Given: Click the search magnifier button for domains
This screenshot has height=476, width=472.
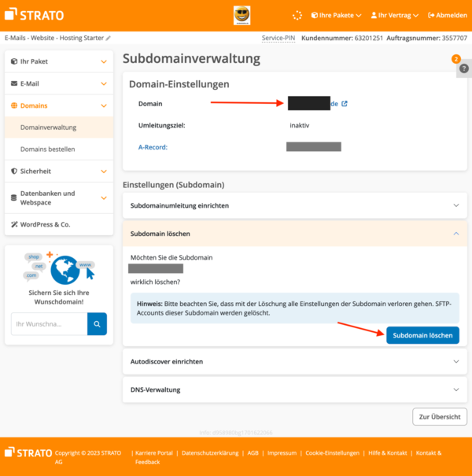Looking at the screenshot, I should 97,323.
